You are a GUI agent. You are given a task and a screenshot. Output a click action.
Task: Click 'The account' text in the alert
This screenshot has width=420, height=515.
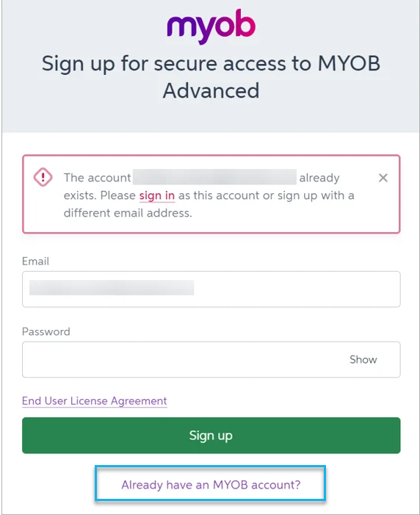[97, 178]
